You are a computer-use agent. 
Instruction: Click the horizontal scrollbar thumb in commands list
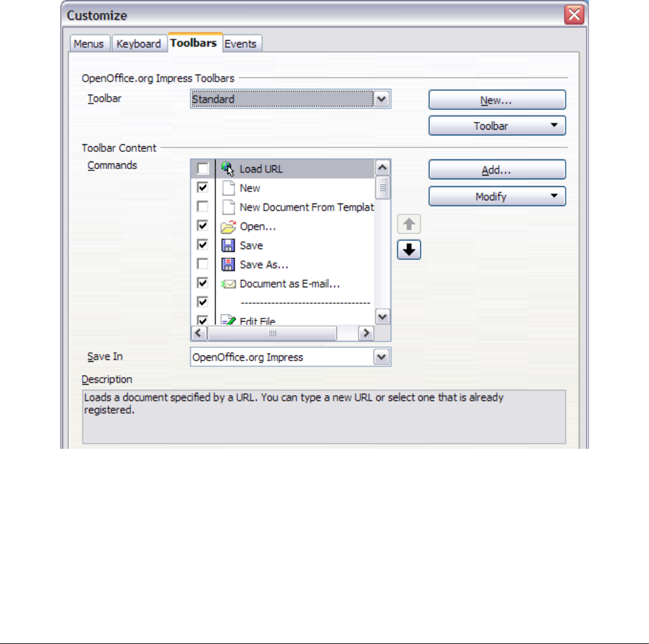tap(272, 333)
